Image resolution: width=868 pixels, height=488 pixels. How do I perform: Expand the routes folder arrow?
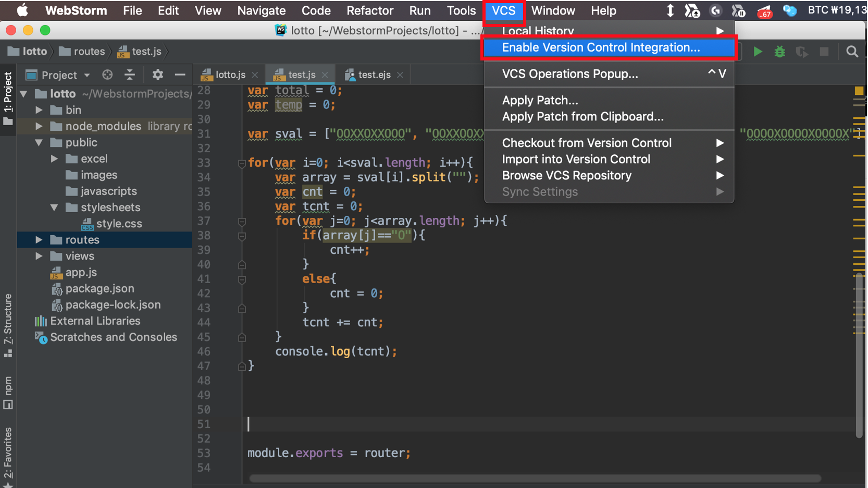click(39, 240)
